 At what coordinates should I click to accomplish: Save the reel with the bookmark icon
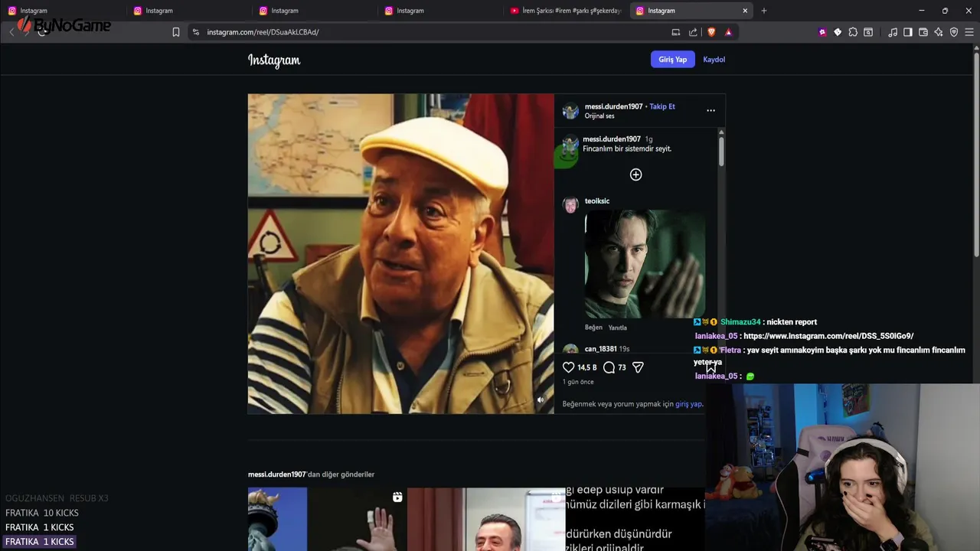pos(710,367)
